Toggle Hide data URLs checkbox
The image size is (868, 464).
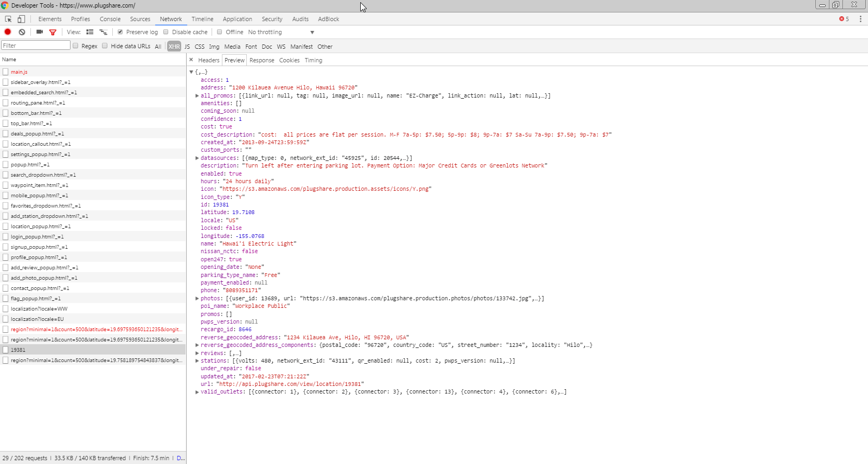tap(105, 46)
